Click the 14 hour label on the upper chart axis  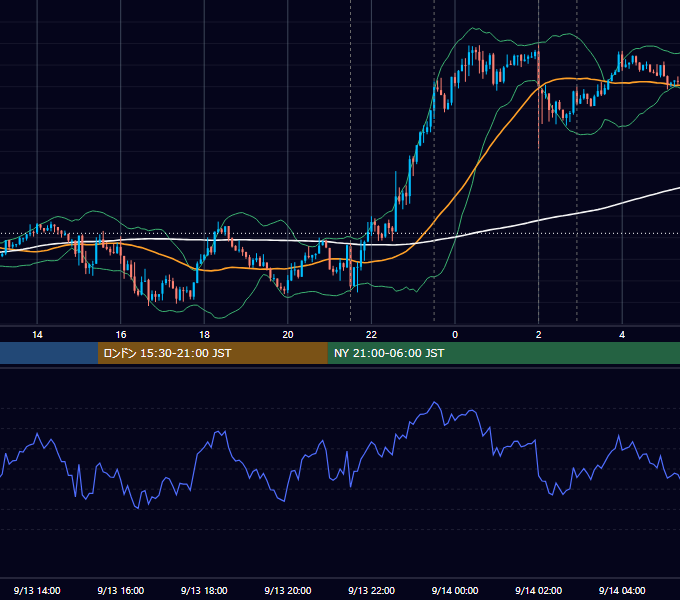[x=37, y=335]
